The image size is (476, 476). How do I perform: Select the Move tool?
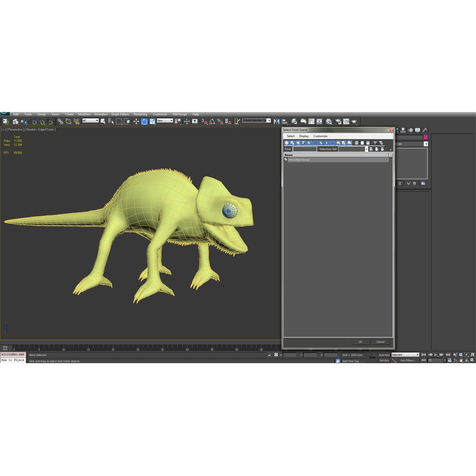click(x=136, y=122)
